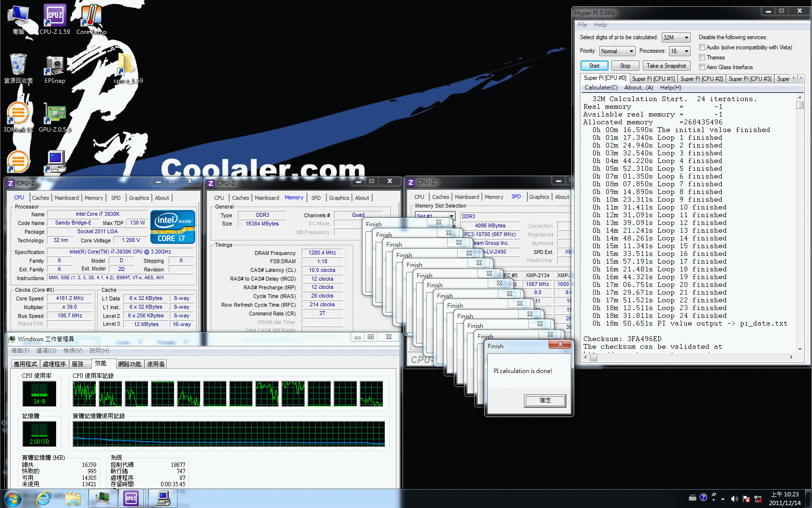This screenshot has width=812, height=508.
Task: Switch to 應用程式 tab in Task Manager
Action: tap(25, 364)
